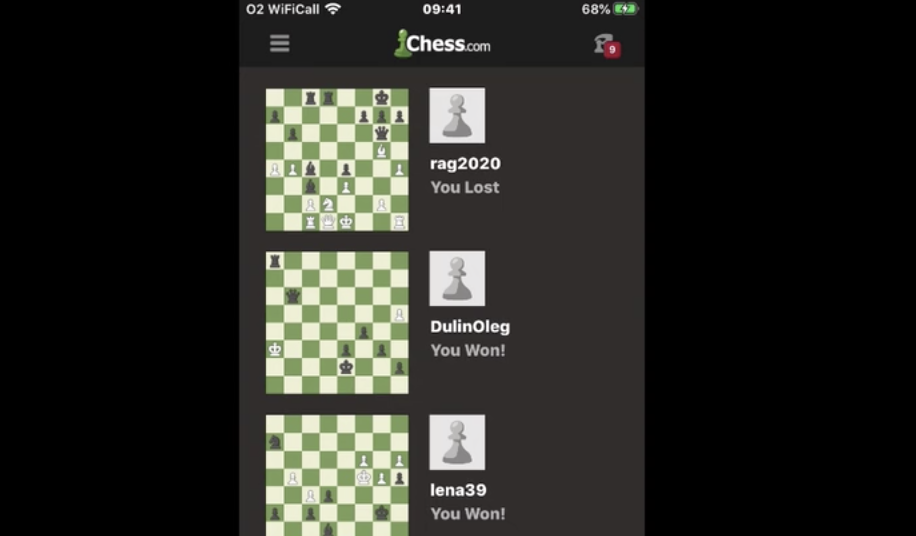Tap the O2 WiFiCall carrier label

283,9
